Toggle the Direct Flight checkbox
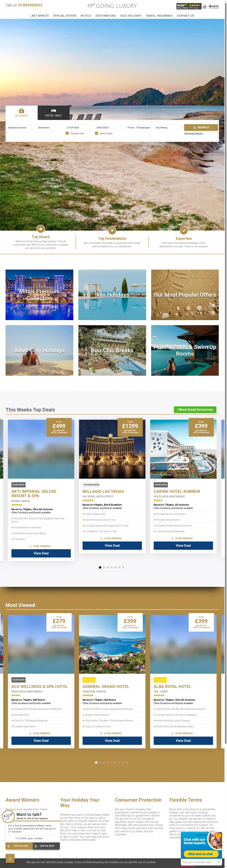Image resolution: width=227 pixels, height=868 pixels. [97, 133]
